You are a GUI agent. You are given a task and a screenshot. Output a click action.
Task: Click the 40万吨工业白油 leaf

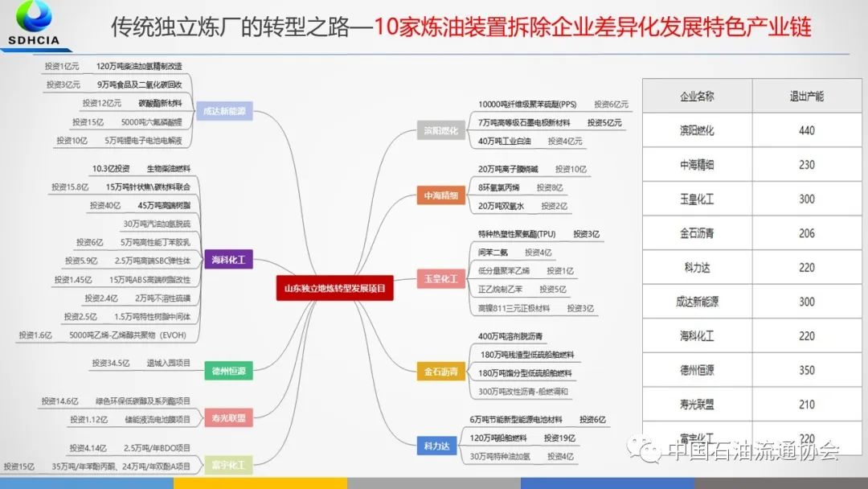pyautogui.click(x=504, y=142)
